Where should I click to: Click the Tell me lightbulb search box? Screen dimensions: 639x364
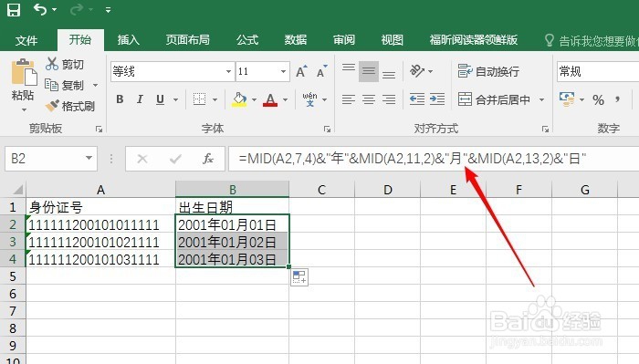pos(592,40)
